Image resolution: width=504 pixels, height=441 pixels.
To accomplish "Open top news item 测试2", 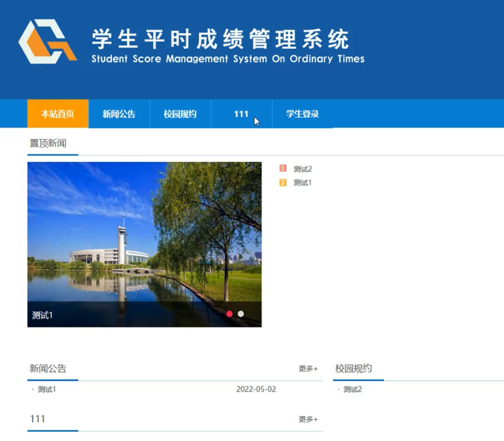I will (303, 169).
